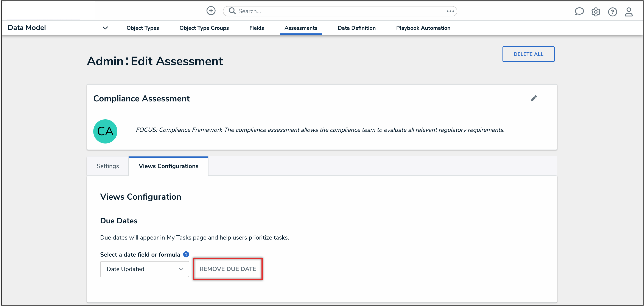Click the help question mark icon
This screenshot has width=644, height=306.
coord(612,12)
